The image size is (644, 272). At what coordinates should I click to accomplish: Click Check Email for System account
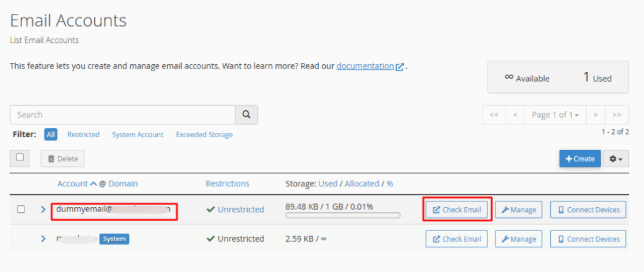pos(457,239)
